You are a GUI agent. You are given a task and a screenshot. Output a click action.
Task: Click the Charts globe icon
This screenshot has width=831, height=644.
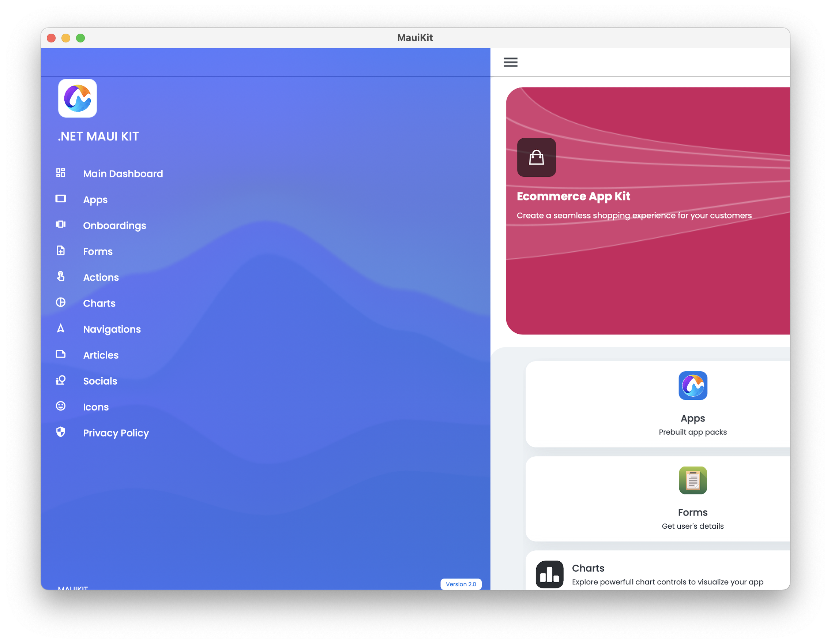(61, 302)
